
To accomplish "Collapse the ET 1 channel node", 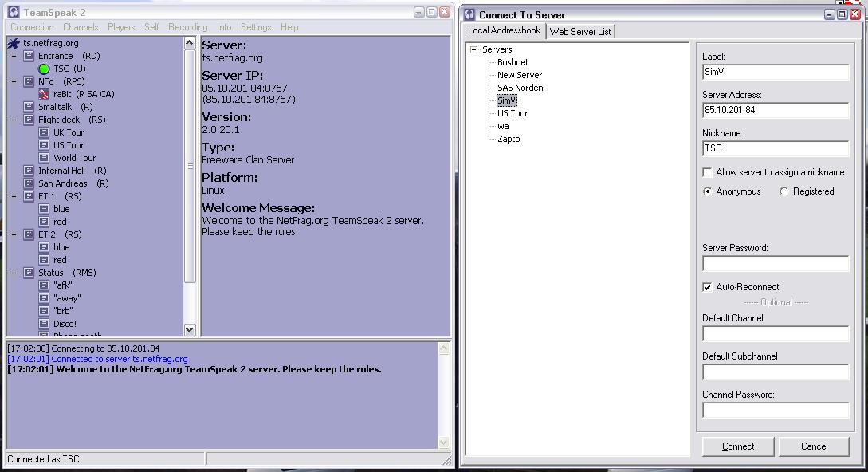I will [14, 196].
